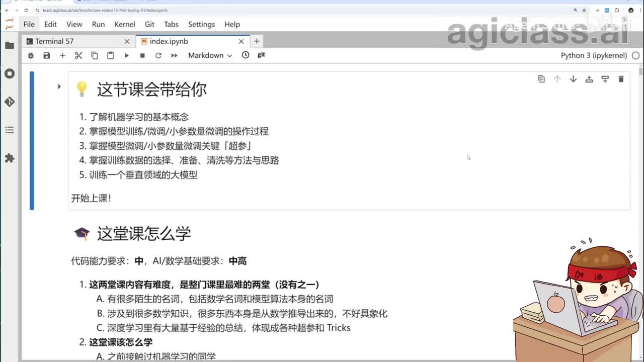The height and width of the screenshot is (362, 644).
Task: Open the table of contents panel
Action: [x=10, y=130]
